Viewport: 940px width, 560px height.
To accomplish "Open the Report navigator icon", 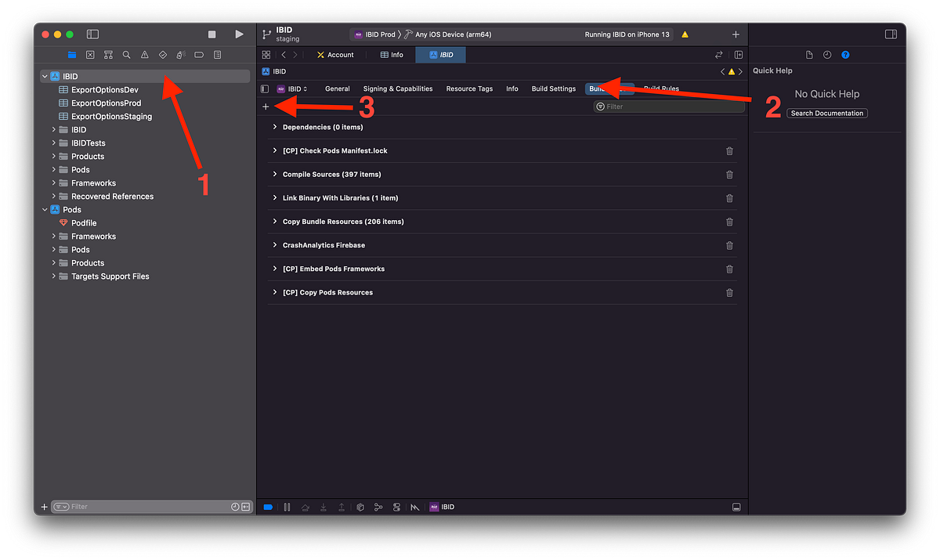I will tap(217, 55).
